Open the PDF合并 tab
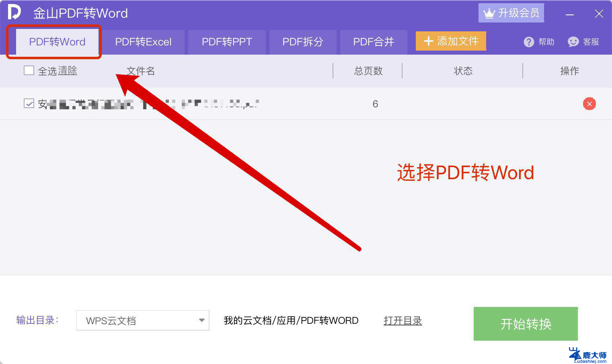 pyautogui.click(x=374, y=42)
